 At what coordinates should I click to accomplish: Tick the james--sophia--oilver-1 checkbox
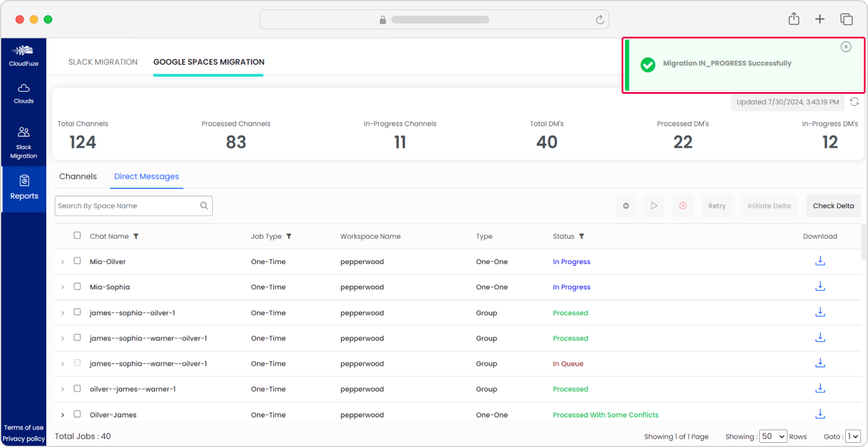[x=77, y=312]
